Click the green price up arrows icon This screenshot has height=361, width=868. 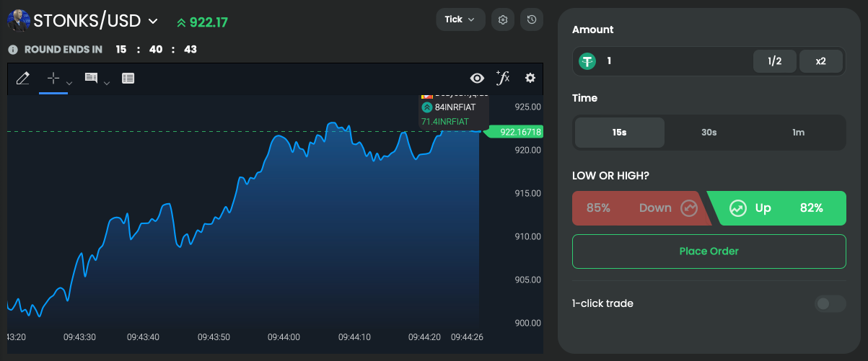[181, 22]
